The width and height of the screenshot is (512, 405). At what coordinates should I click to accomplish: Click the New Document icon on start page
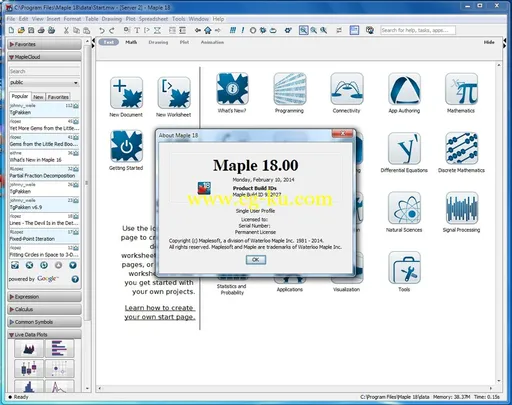click(x=126, y=93)
